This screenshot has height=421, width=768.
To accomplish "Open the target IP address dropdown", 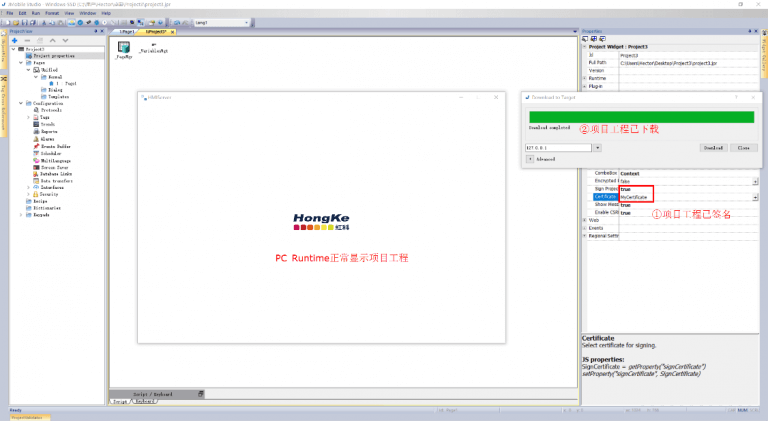I will tap(597, 147).
